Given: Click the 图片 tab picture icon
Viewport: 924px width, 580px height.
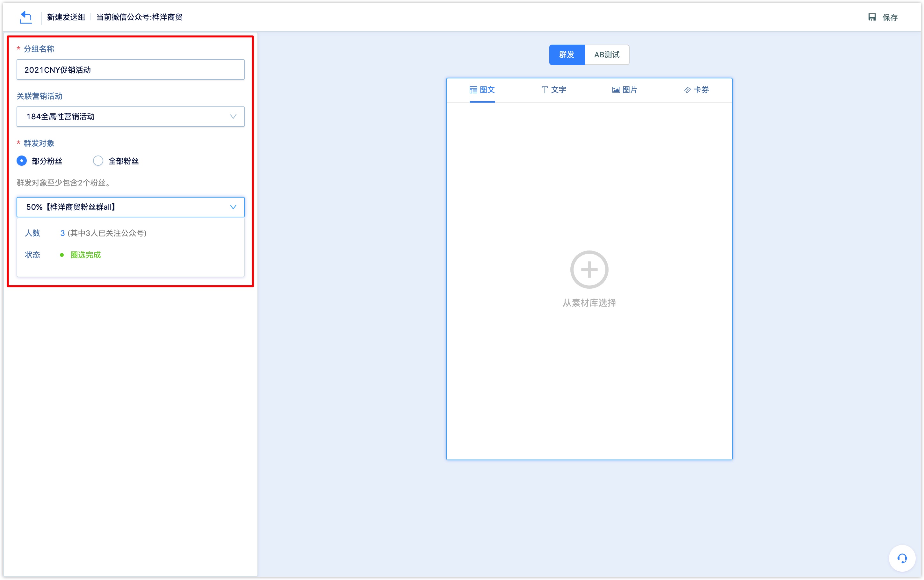Looking at the screenshot, I should (x=616, y=90).
